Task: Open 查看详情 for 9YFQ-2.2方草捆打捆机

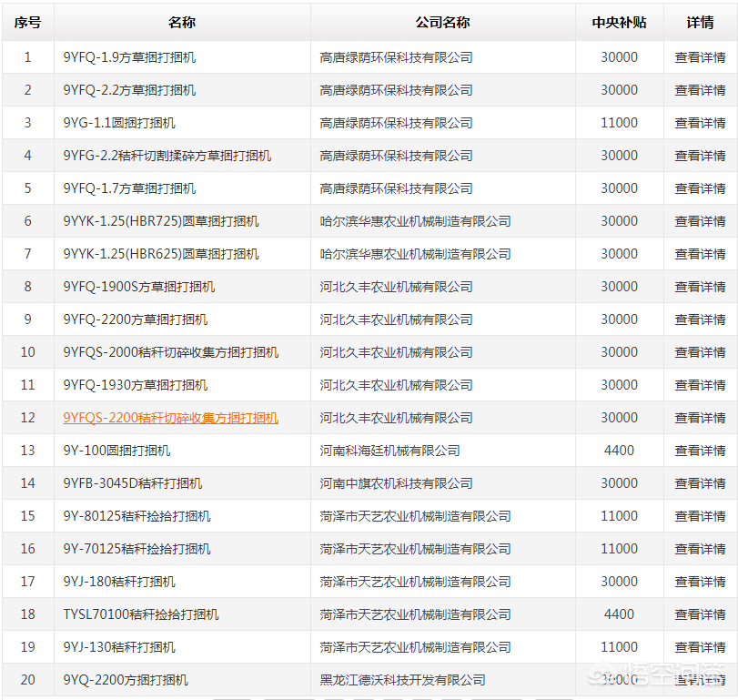Action: tap(700, 90)
